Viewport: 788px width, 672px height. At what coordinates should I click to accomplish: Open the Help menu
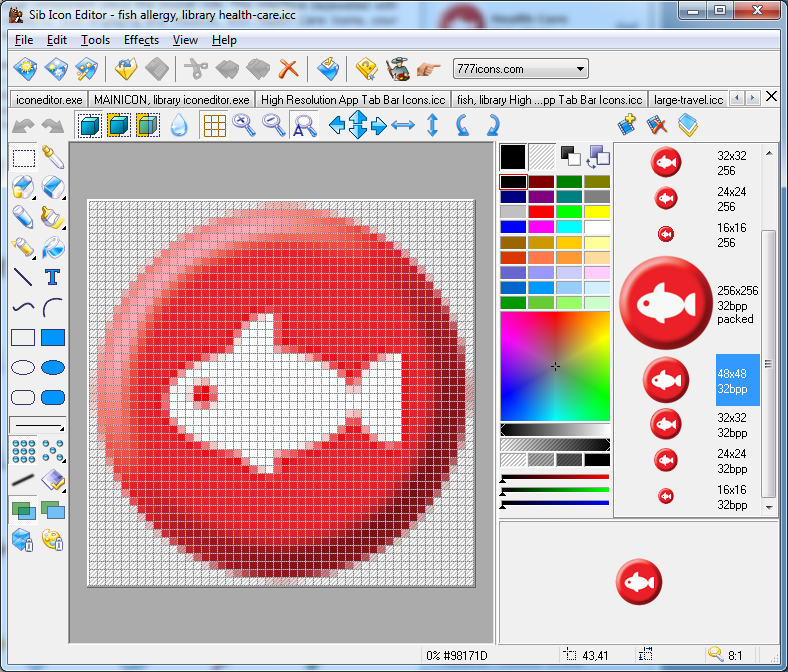224,40
